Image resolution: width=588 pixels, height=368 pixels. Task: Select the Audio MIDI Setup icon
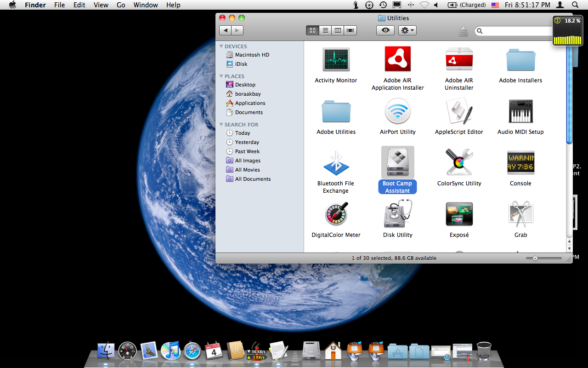520,111
